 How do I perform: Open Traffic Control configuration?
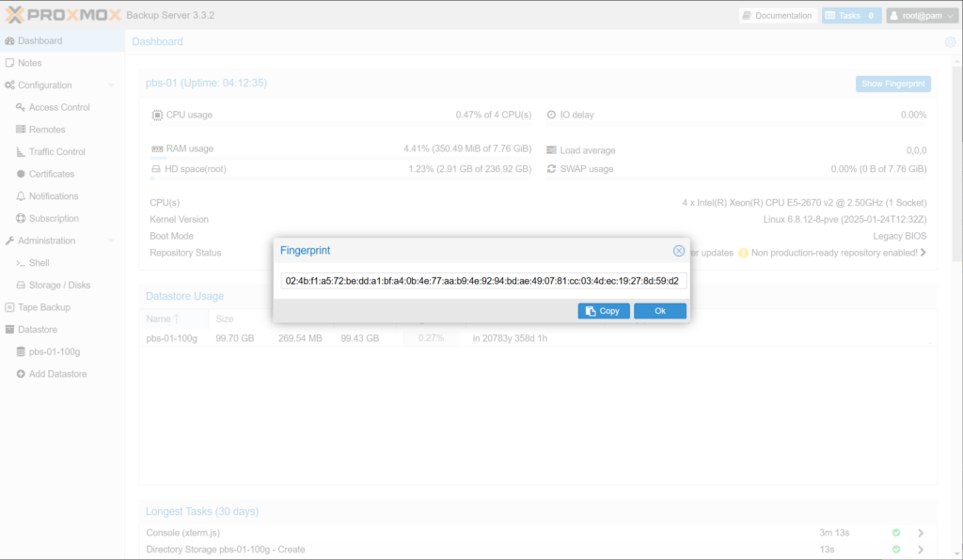pos(56,151)
